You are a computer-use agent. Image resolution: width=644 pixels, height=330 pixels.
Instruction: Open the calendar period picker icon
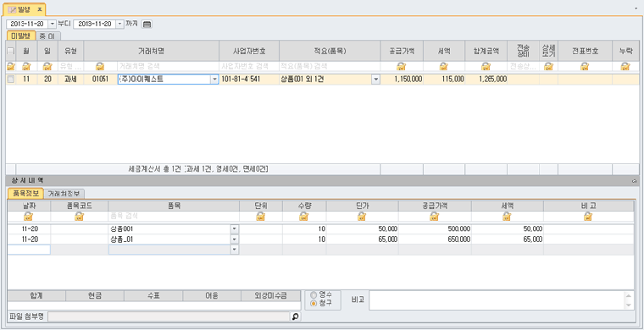pyautogui.click(x=147, y=25)
